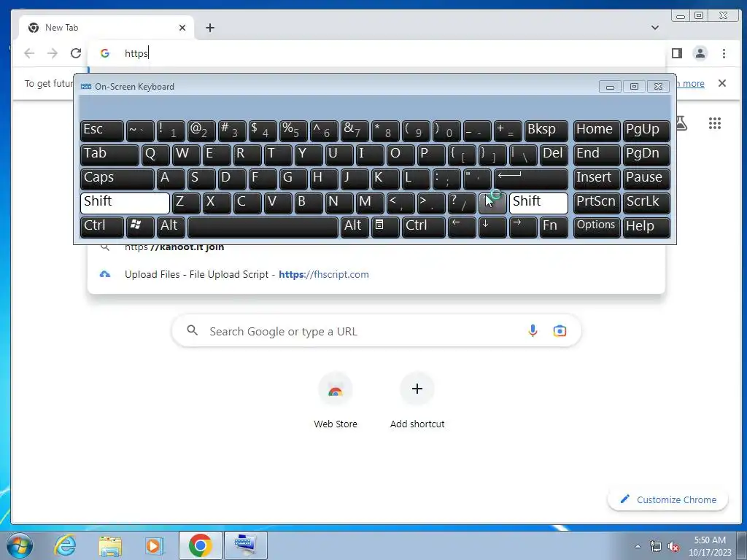Open the Chrome side panel icon
Screen dimensions: 747x560
pyautogui.click(x=676, y=53)
